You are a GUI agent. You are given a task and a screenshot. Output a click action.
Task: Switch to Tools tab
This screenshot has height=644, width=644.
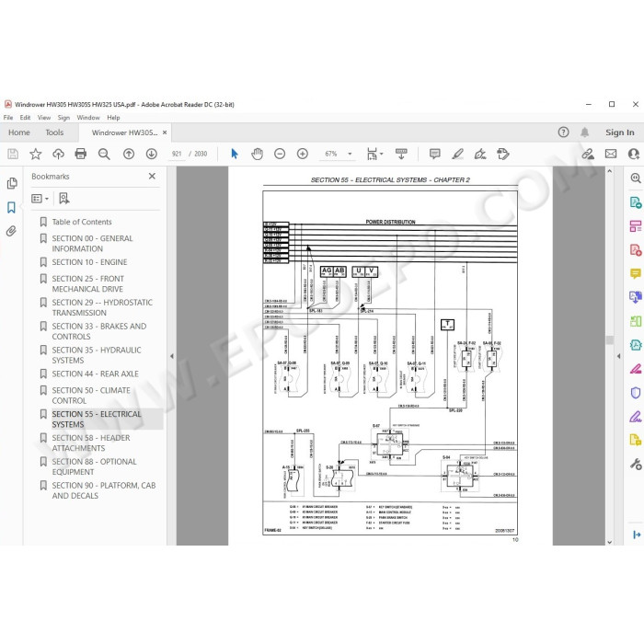click(x=54, y=132)
